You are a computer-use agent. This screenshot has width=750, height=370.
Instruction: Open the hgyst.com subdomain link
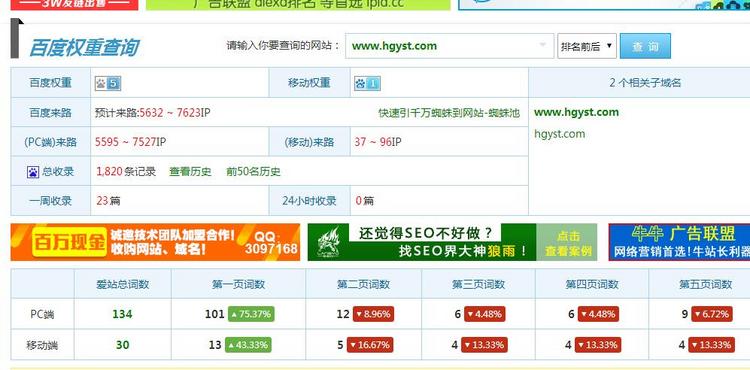tap(559, 134)
